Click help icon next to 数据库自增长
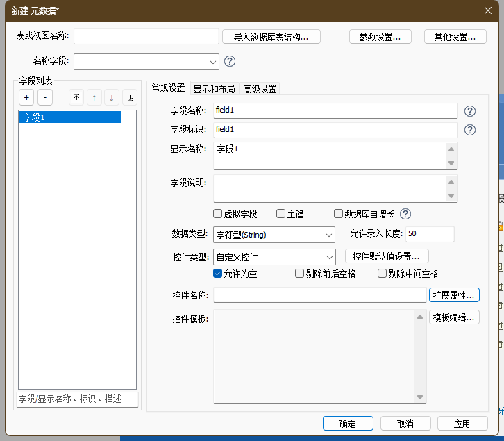The image size is (504, 441). (x=405, y=214)
